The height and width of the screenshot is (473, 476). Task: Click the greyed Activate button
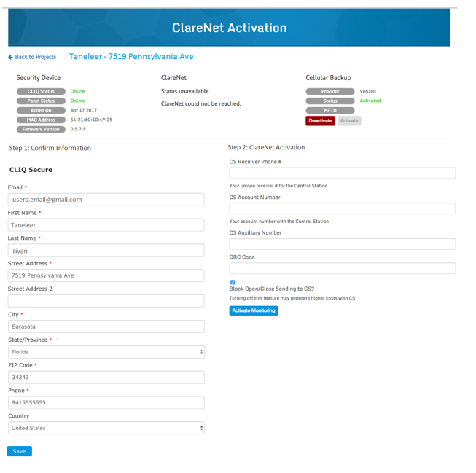point(349,121)
